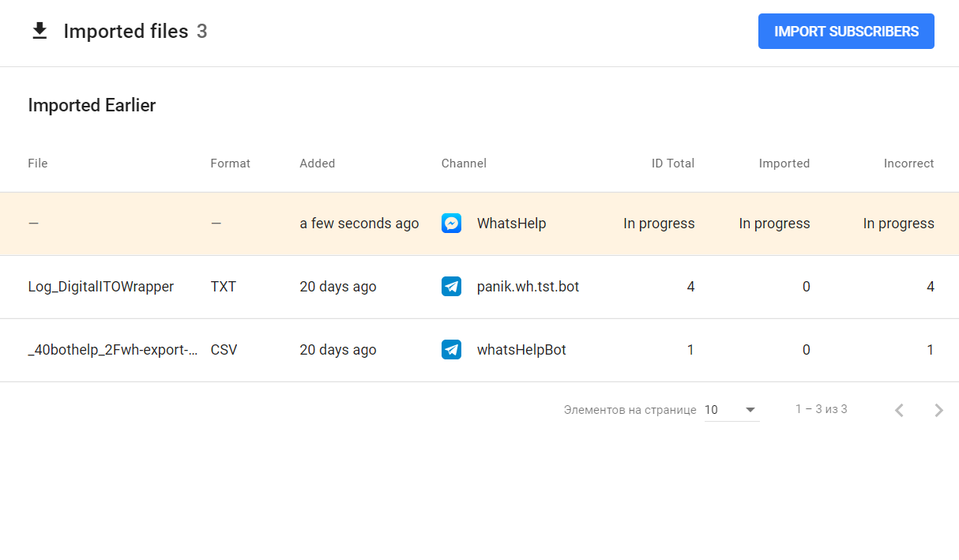
Task: Click the File column header
Action: [x=38, y=163]
